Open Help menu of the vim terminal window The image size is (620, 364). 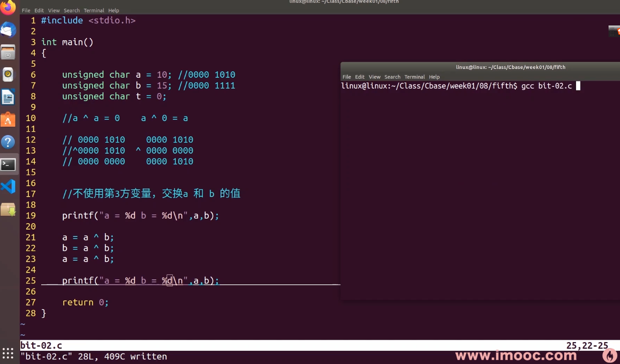[x=114, y=11]
